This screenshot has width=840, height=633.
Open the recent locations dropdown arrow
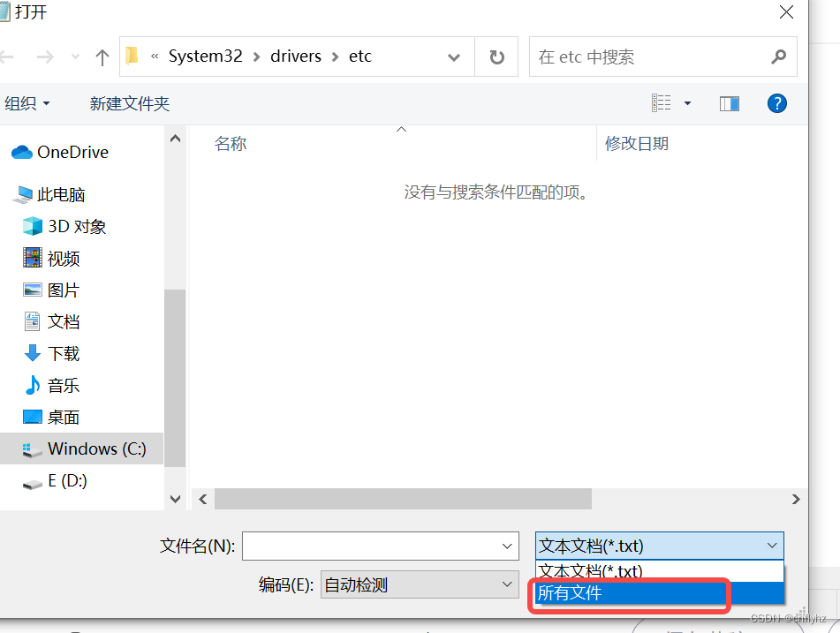76,57
